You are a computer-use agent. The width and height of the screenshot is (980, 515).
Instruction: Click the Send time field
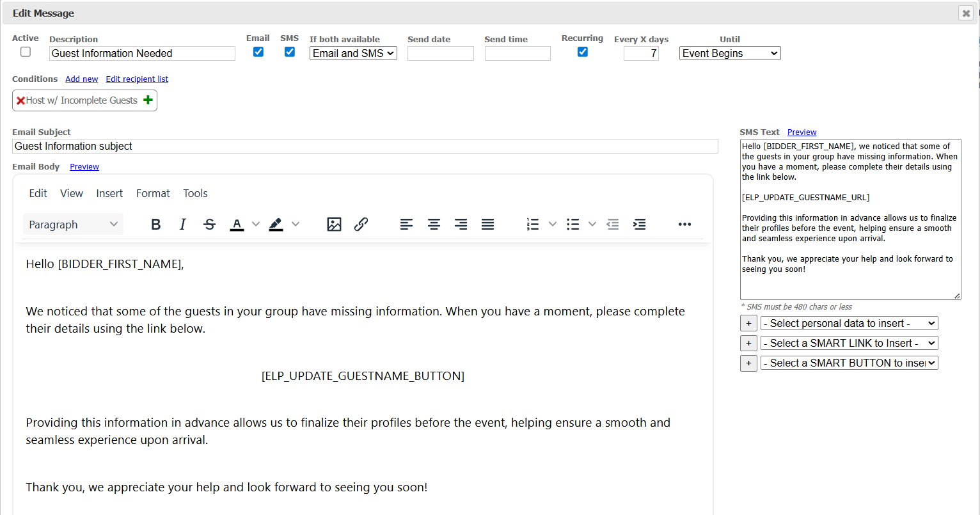point(518,54)
